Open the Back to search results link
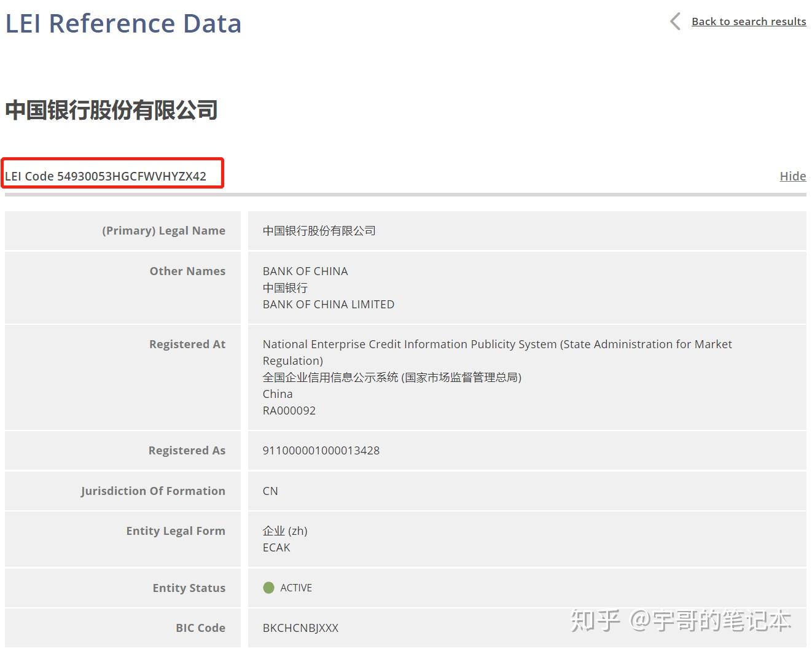 point(748,21)
